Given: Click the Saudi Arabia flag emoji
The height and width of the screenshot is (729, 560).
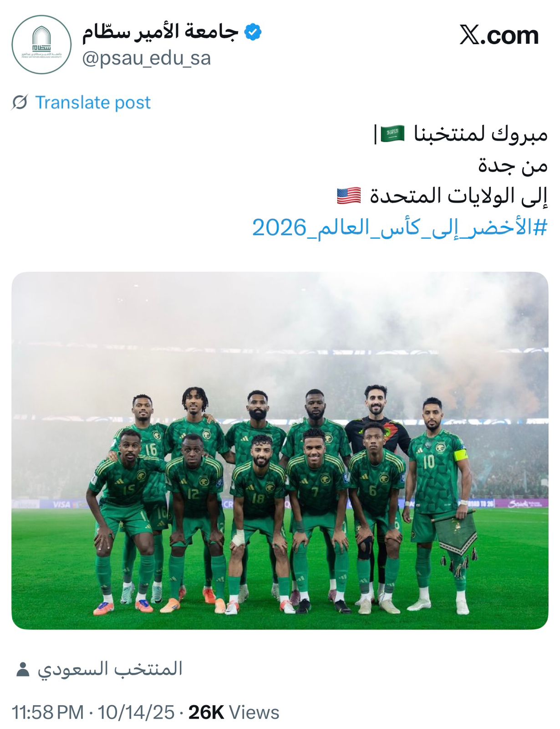Looking at the screenshot, I should (392, 134).
